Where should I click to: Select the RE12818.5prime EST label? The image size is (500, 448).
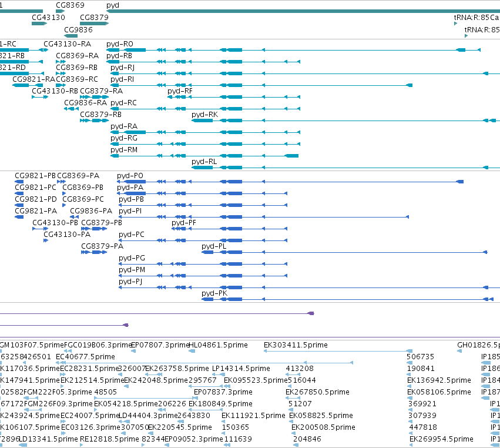pyautogui.click(x=109, y=439)
